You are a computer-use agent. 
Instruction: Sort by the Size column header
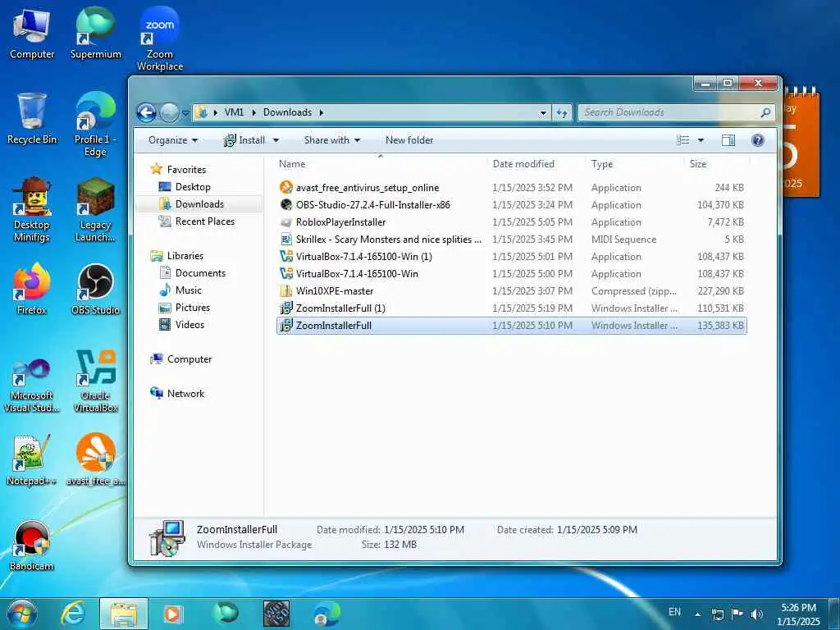(698, 164)
